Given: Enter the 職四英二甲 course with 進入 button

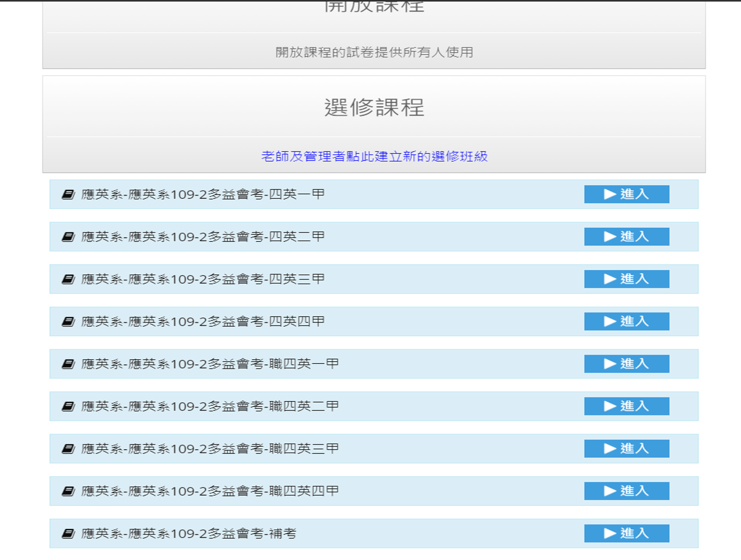Looking at the screenshot, I should (x=627, y=406).
